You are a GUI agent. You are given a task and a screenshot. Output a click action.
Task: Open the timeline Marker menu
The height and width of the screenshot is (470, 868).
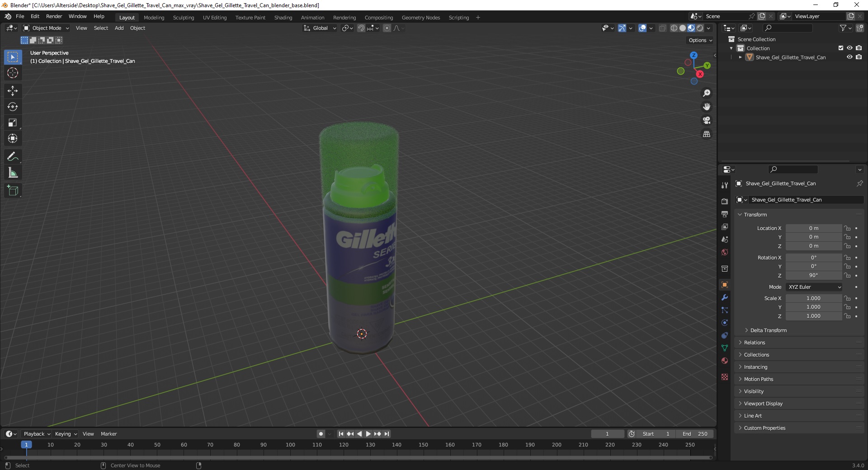[108, 434]
